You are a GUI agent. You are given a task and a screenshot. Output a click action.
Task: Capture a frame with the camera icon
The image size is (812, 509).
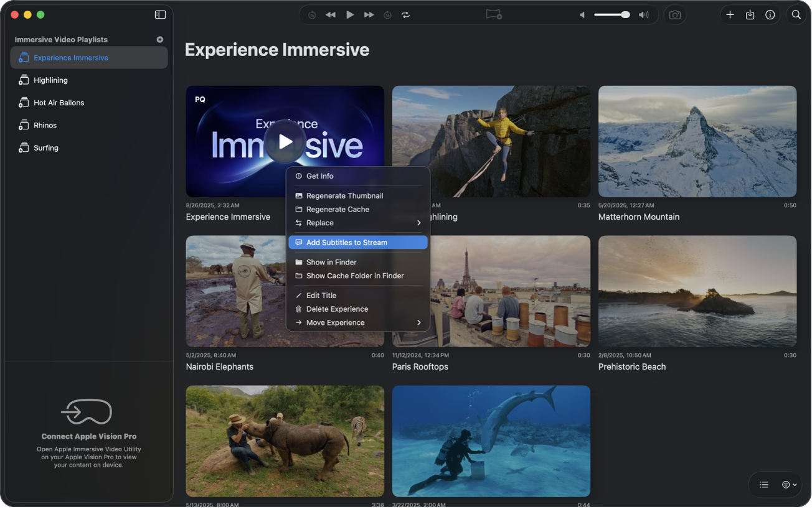click(675, 14)
